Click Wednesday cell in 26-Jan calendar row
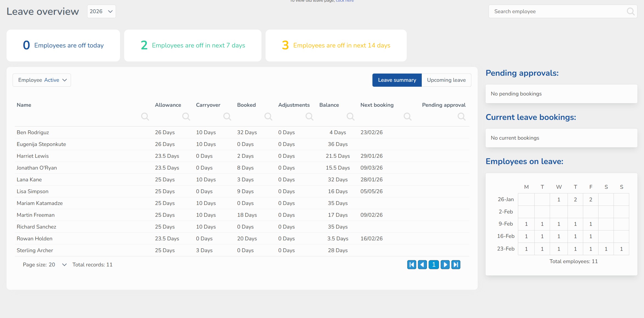 pyautogui.click(x=559, y=199)
